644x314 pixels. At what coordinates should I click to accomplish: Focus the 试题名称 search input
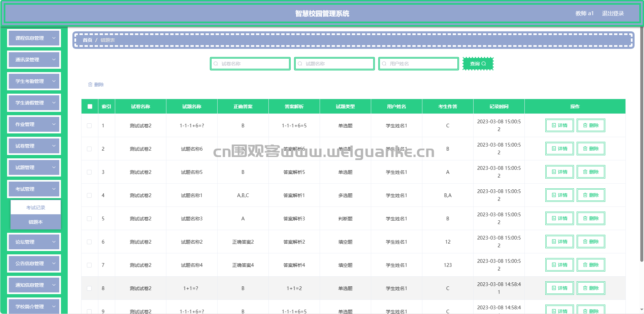click(x=334, y=64)
